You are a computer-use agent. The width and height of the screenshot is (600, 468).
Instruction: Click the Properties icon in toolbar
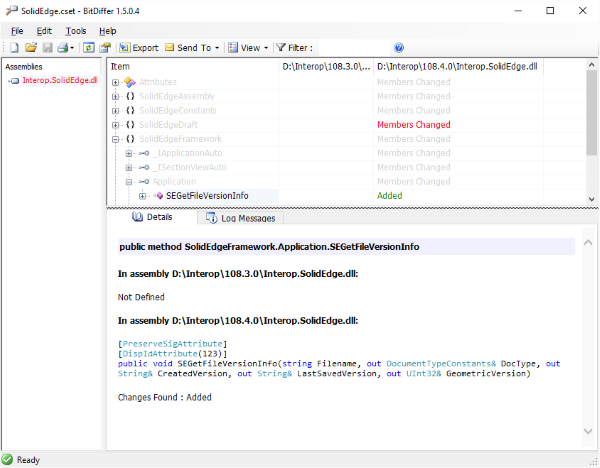(105, 48)
